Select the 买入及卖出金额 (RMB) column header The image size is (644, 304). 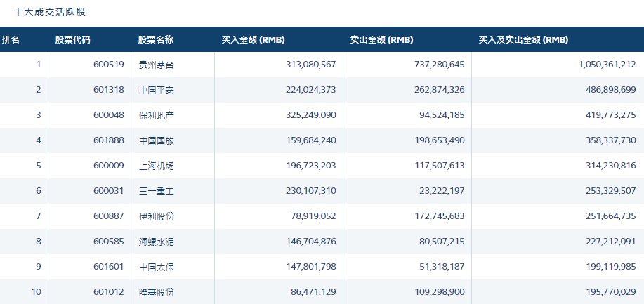[524, 40]
